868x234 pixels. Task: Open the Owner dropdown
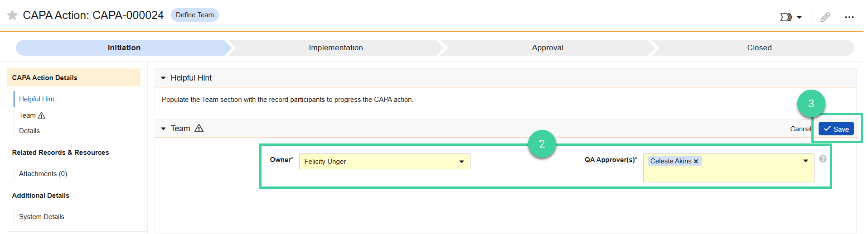384,162
